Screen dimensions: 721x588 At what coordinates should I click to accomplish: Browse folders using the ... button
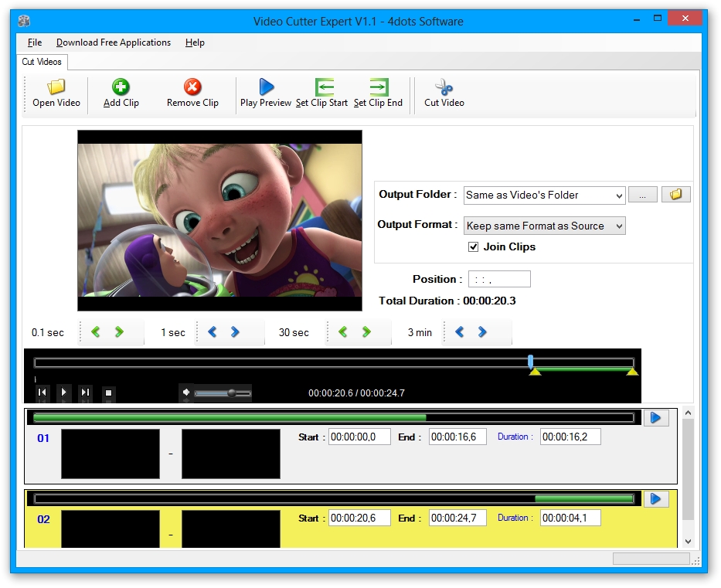pos(643,194)
